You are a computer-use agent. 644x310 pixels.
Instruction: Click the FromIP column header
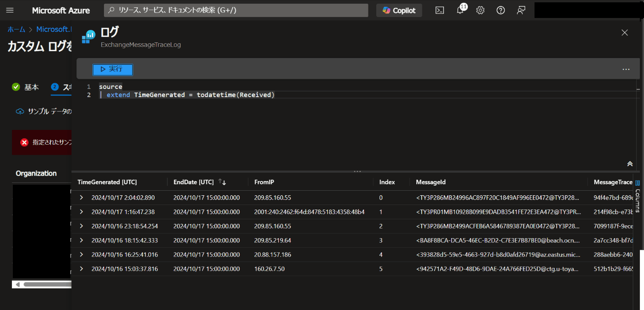tap(264, 182)
